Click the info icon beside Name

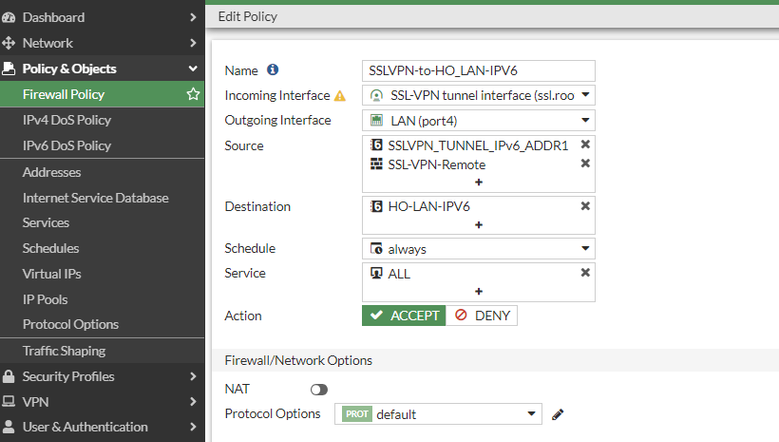(273, 70)
